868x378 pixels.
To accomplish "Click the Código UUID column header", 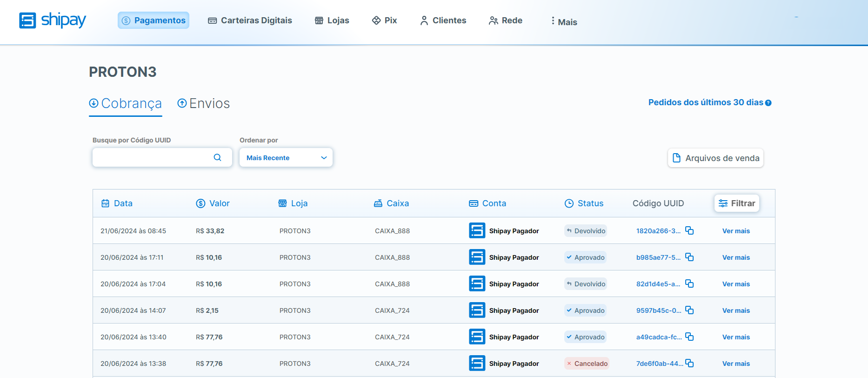I will tap(658, 203).
